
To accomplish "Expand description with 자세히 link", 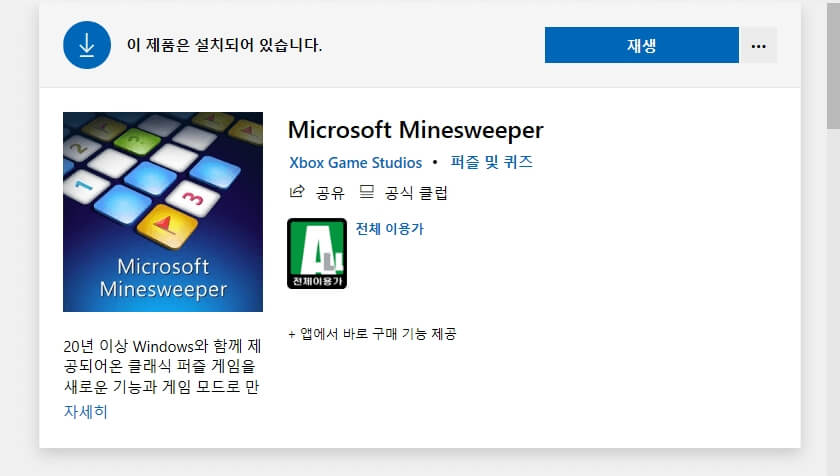I will (x=86, y=411).
